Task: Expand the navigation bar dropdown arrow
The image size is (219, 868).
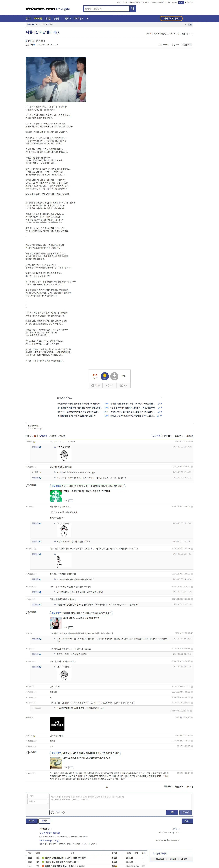Action: tap(87, 19)
